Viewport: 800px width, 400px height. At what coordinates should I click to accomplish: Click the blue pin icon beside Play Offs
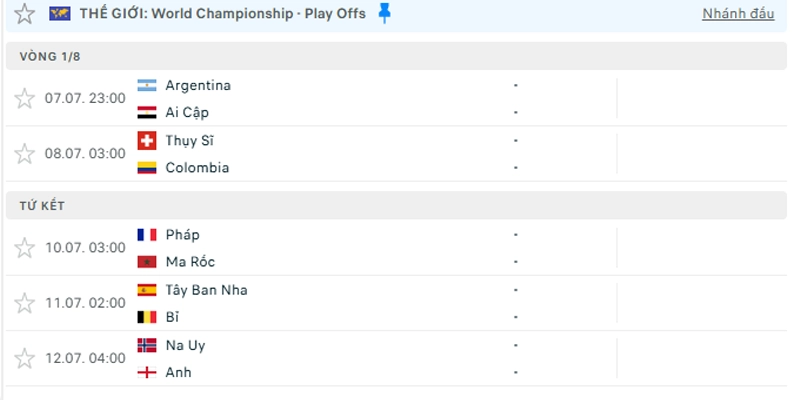pyautogui.click(x=384, y=14)
